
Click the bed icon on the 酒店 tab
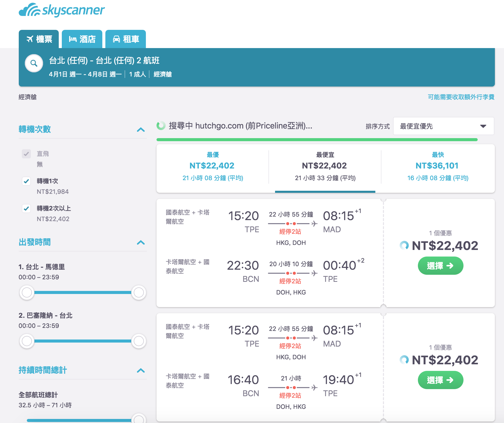point(73,39)
